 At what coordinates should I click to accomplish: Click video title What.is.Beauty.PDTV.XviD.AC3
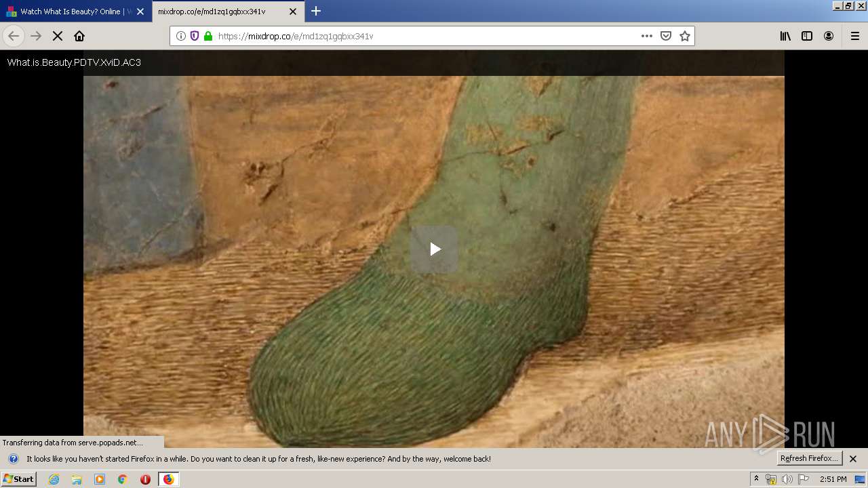tap(74, 62)
